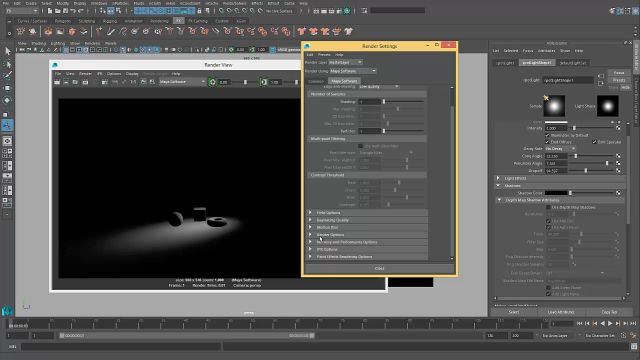
Task: Expand Motion Blur section
Action: pos(367,227)
